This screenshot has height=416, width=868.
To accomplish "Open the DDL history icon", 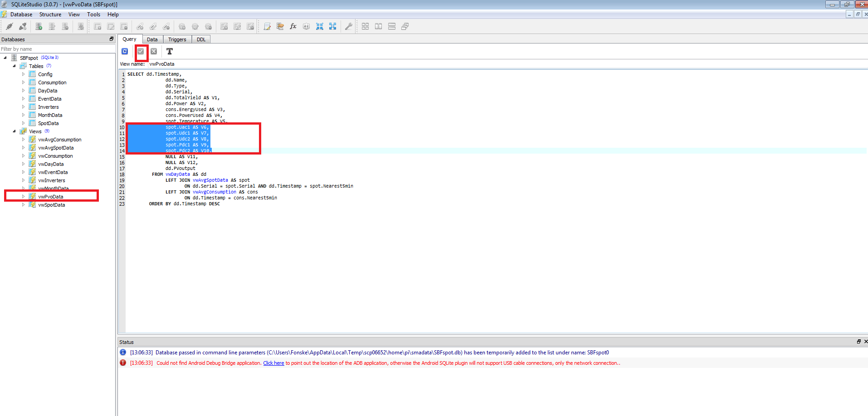I will 280,26.
